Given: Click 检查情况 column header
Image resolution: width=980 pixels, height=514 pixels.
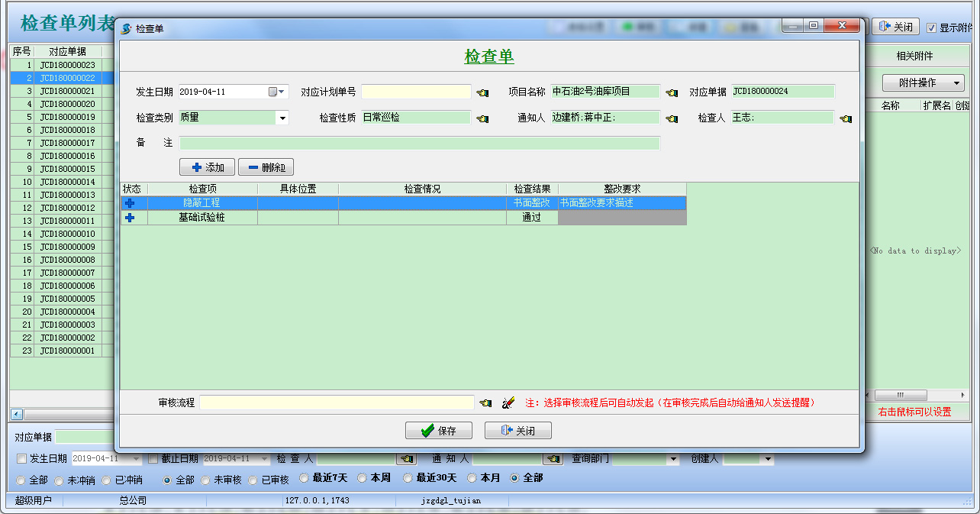Looking at the screenshot, I should 422,189.
